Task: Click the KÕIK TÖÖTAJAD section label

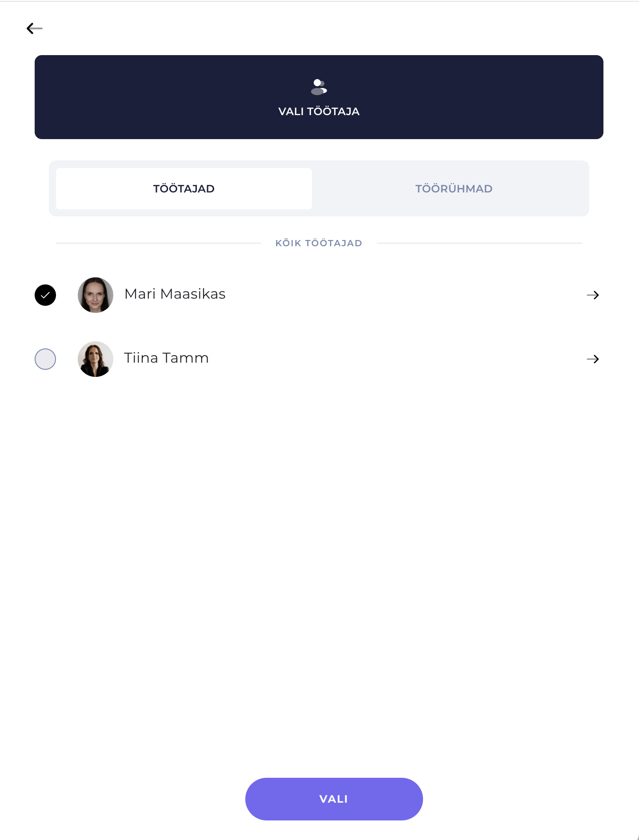Action: 319,243
